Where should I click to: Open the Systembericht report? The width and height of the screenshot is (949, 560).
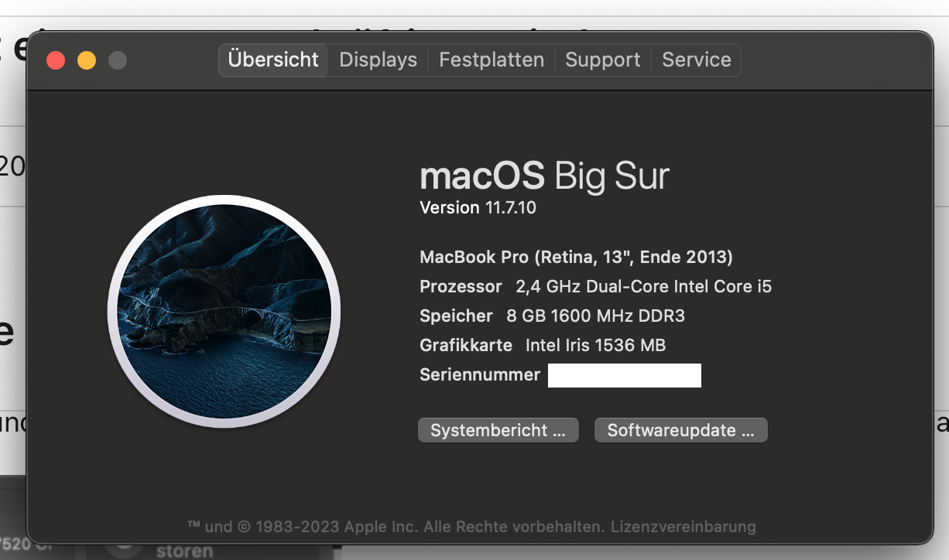click(498, 431)
